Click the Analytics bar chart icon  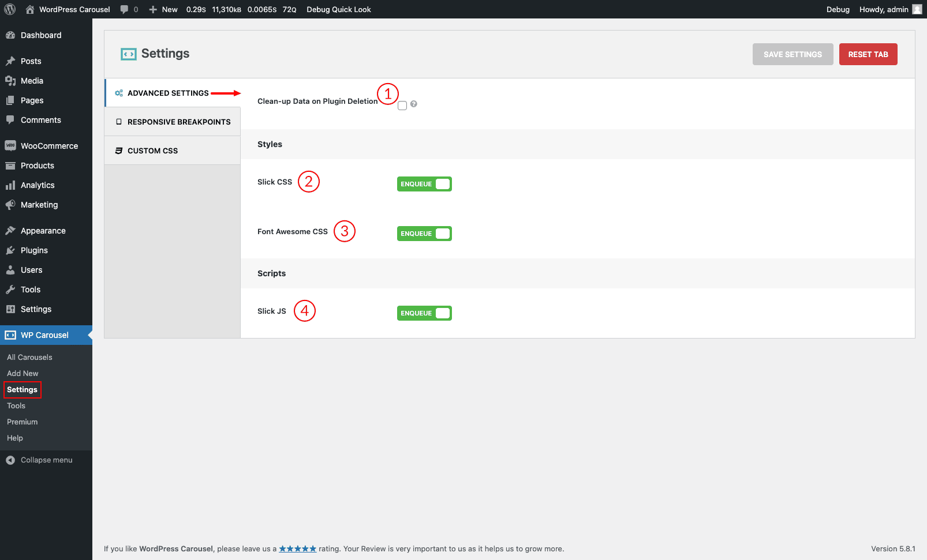pyautogui.click(x=10, y=185)
